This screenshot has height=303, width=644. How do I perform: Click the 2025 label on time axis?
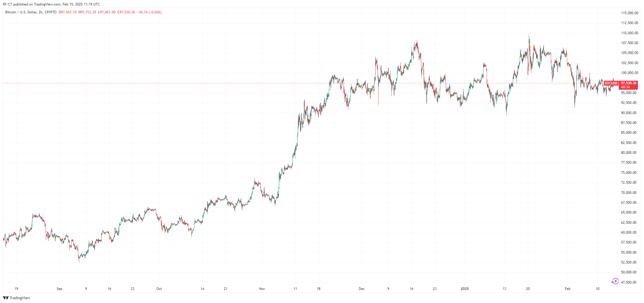[465, 289]
